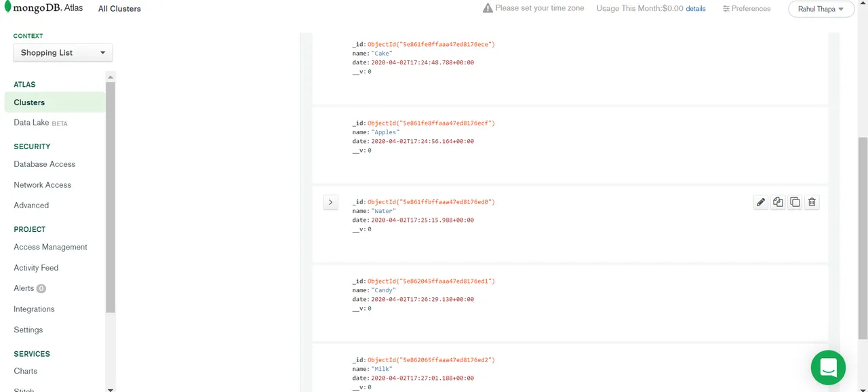Image resolution: width=868 pixels, height=392 pixels.
Task: Click sidebar scroll down arrow
Action: click(x=111, y=389)
